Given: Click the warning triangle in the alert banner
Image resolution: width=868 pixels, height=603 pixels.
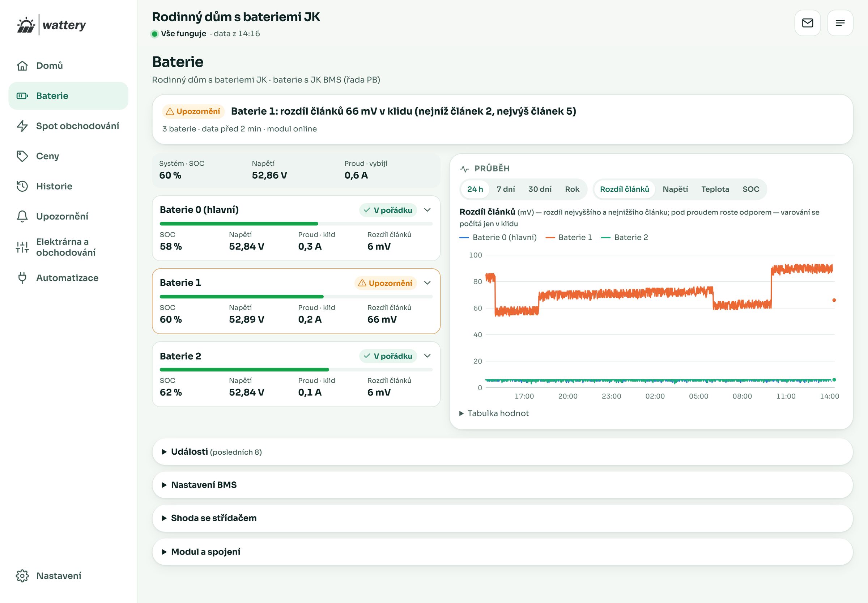Looking at the screenshot, I should (x=170, y=111).
